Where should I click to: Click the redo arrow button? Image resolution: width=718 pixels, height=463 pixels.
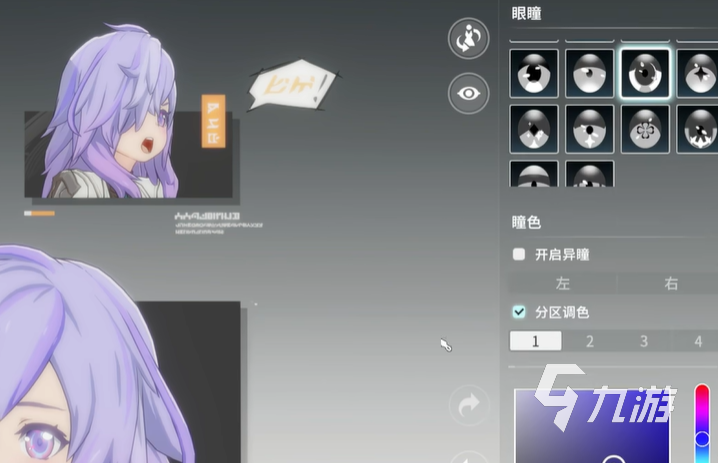click(467, 405)
